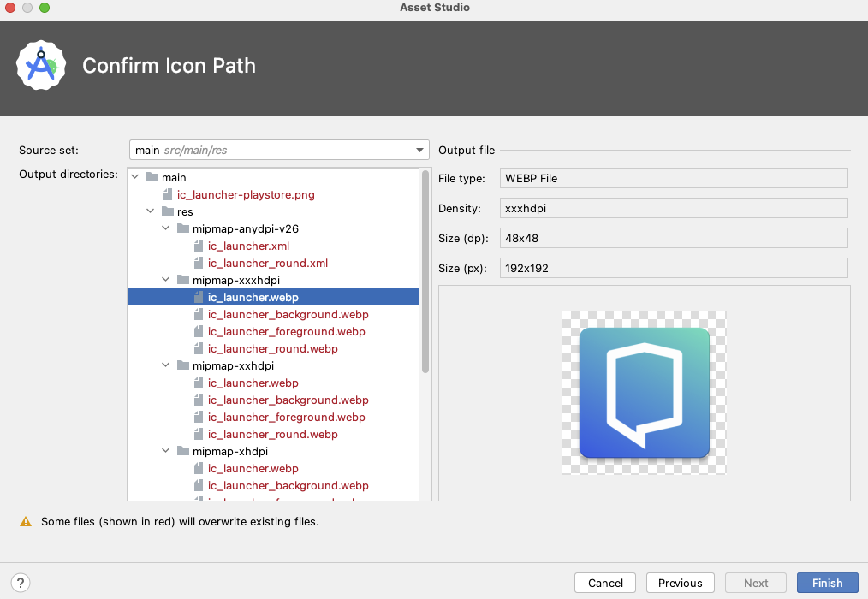
Task: Collapse the mipmap-xxxhdpi directory node
Action: [x=166, y=280]
